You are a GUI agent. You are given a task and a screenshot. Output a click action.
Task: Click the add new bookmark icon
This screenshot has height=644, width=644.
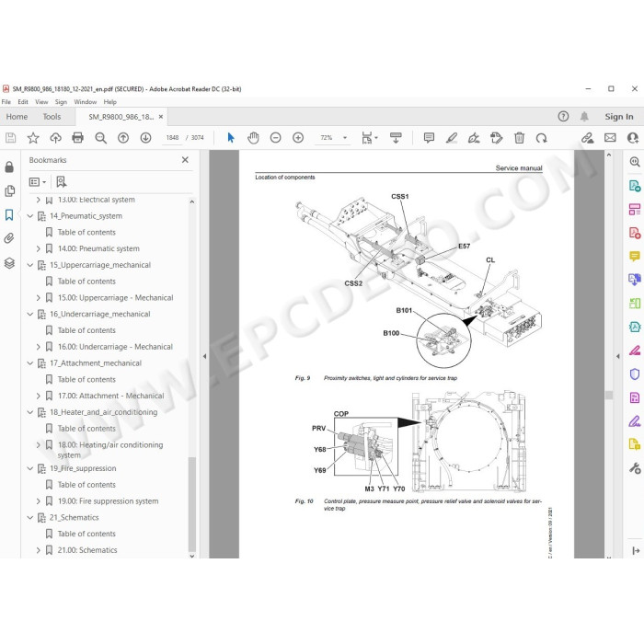[62, 181]
